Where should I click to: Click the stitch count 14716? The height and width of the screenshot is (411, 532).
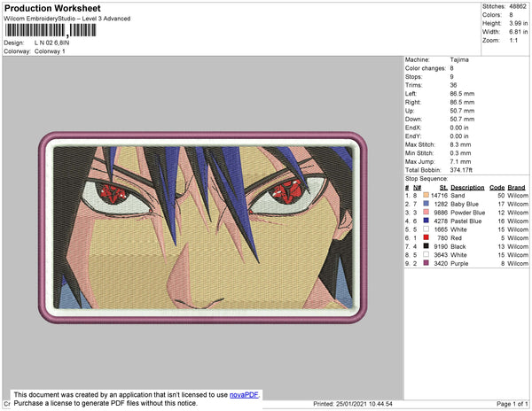click(x=440, y=196)
